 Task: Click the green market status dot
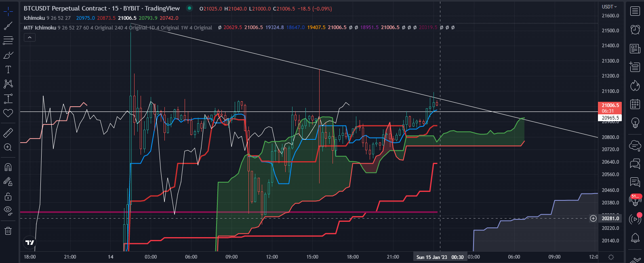[x=189, y=8]
